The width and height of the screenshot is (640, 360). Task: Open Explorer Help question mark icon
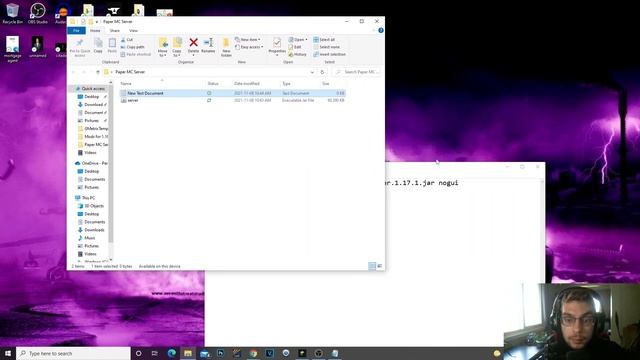381,31
